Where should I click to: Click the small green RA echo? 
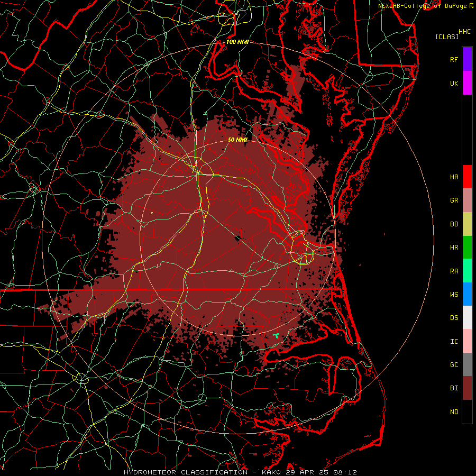tap(276, 336)
